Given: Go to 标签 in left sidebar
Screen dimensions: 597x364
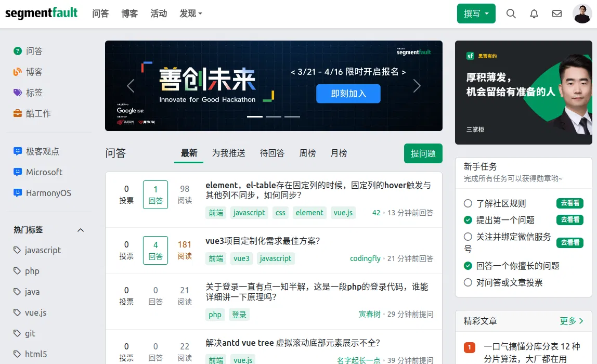Looking at the screenshot, I should tap(34, 93).
